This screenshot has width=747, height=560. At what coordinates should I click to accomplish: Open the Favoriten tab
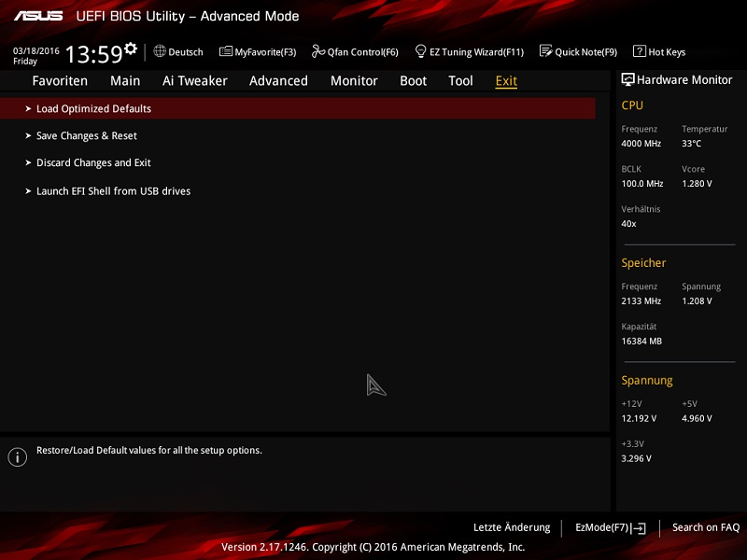60,81
